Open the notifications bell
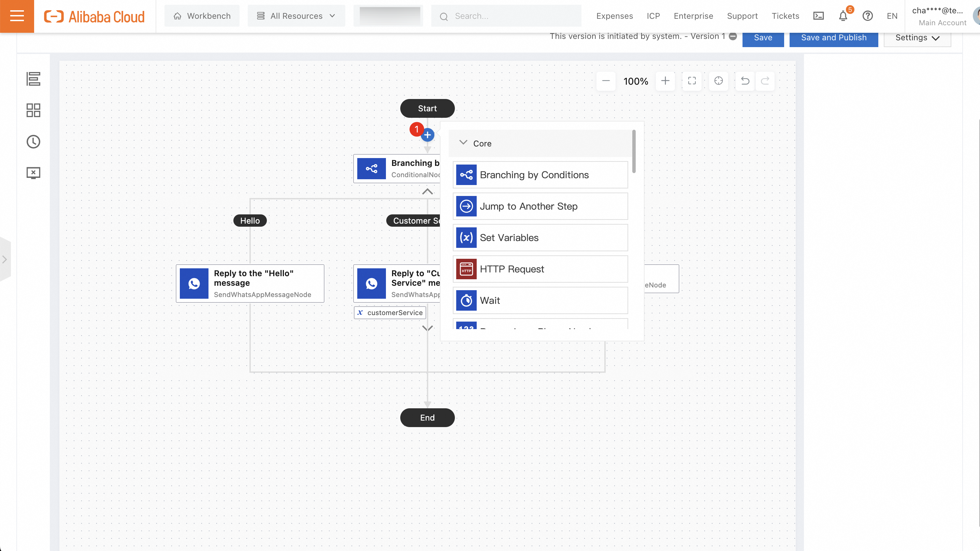The height and width of the screenshot is (551, 980). tap(843, 16)
